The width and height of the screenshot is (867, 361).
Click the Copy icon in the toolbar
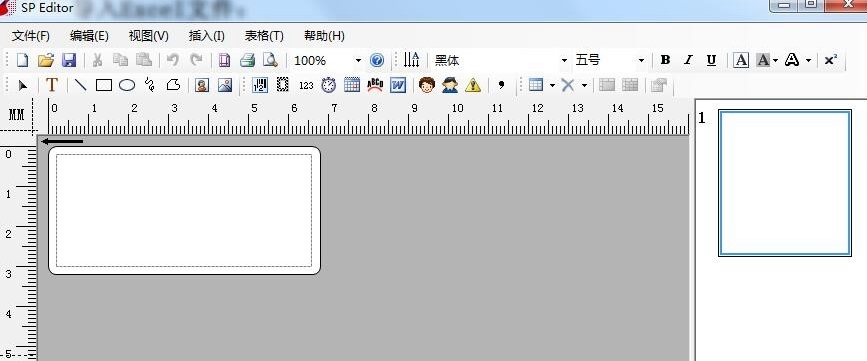coord(120,60)
